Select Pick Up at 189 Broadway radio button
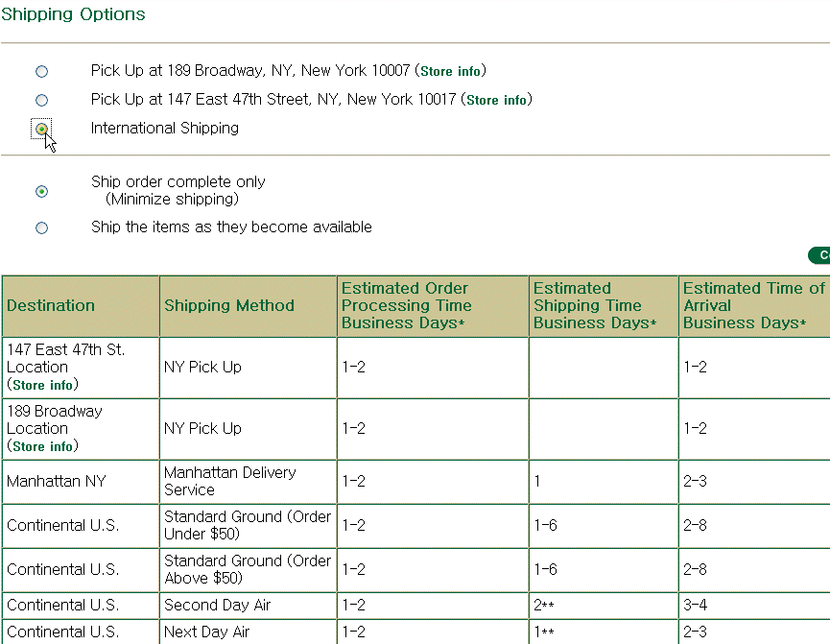830x644 pixels. point(41,71)
